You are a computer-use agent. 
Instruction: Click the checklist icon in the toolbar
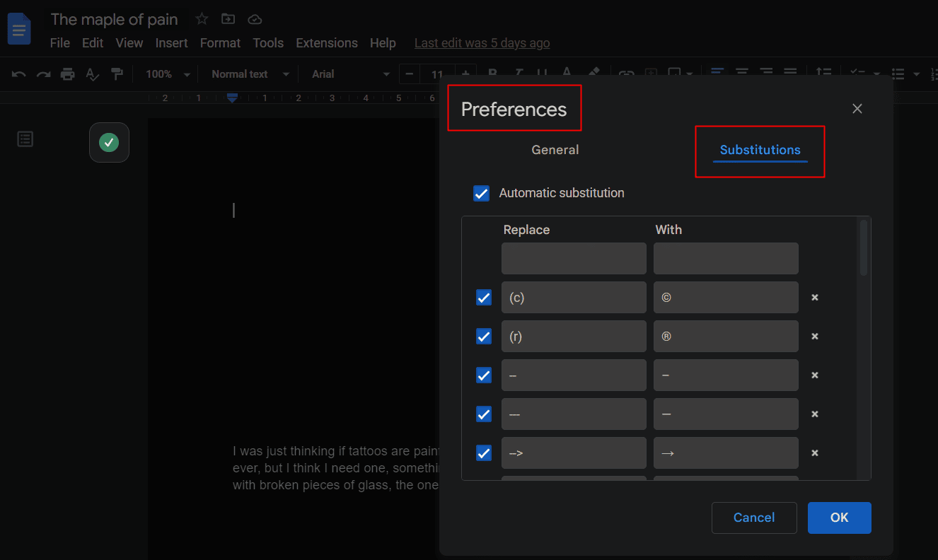[x=858, y=74]
